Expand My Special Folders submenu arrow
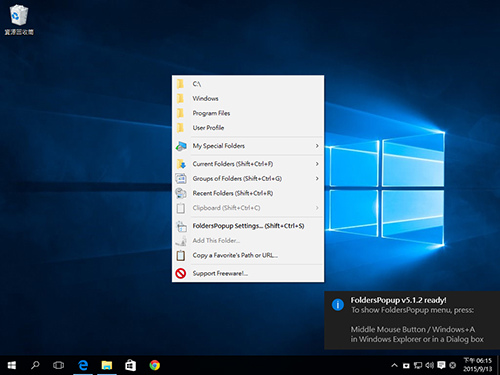The image size is (500, 375). [x=317, y=146]
